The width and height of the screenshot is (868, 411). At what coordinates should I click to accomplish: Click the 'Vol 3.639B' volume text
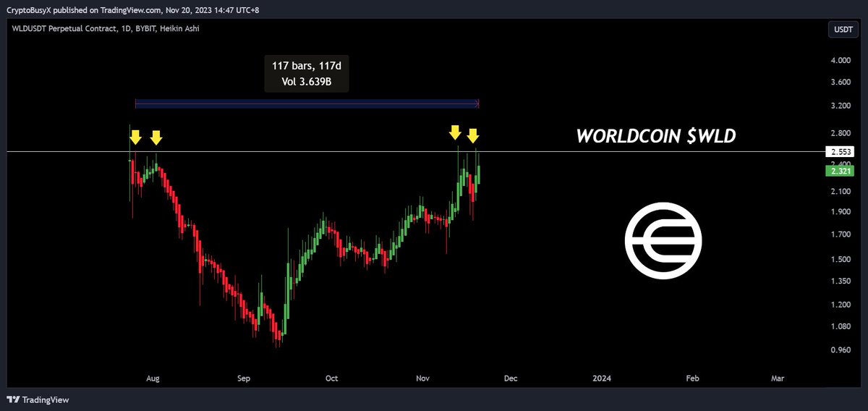307,82
